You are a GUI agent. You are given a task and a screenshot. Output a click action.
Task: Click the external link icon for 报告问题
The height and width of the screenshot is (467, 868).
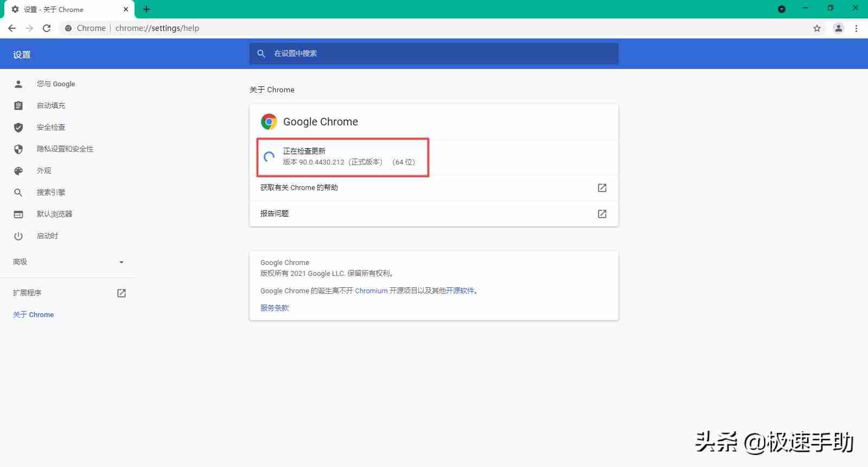[x=602, y=214]
